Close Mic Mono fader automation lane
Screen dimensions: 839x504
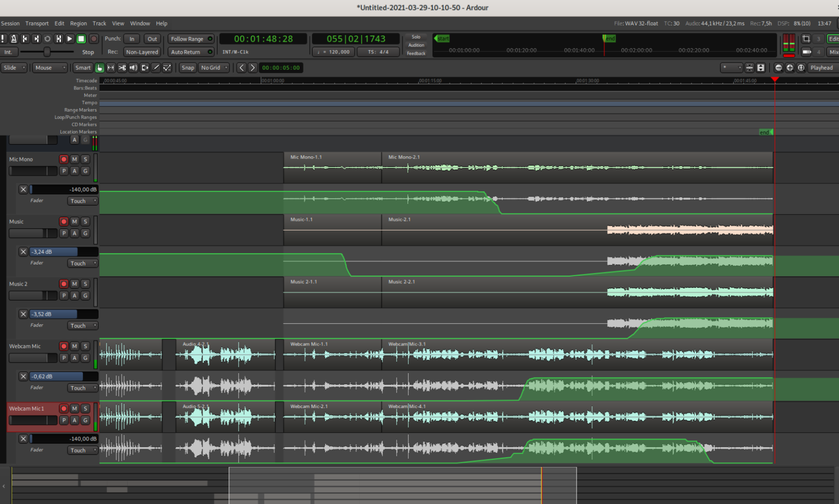tap(23, 190)
